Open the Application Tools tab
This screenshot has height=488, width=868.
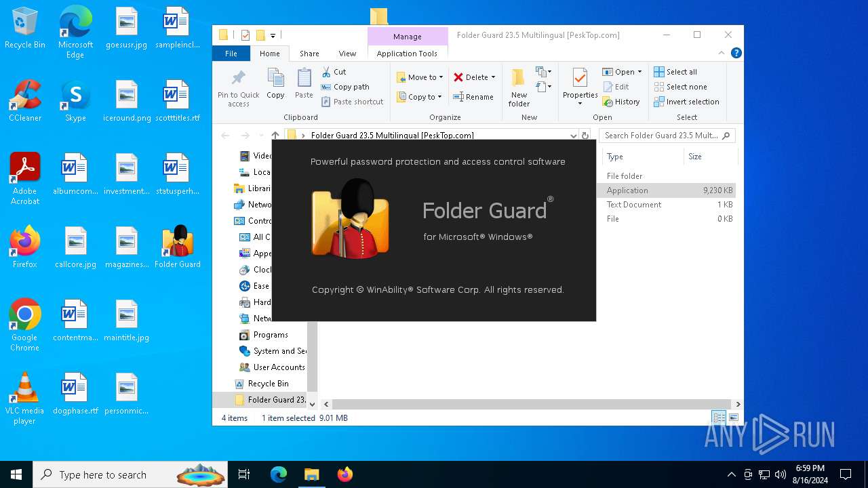pos(407,54)
